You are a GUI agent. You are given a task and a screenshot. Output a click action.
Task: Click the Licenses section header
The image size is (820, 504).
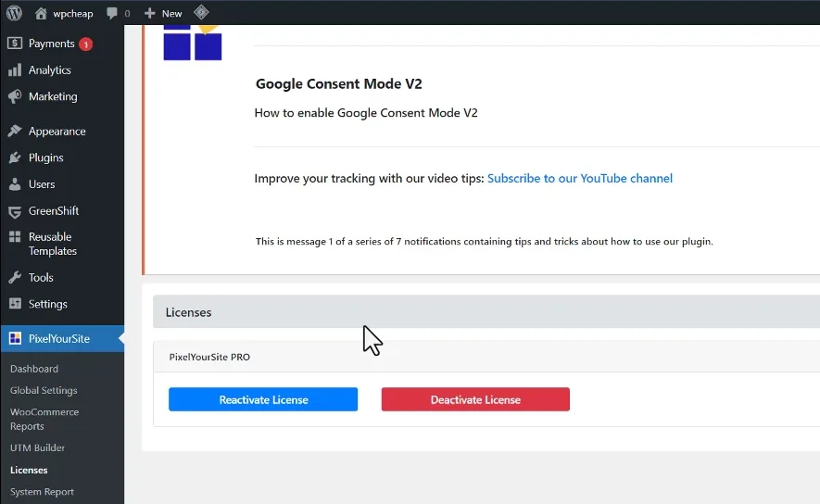pos(486,312)
